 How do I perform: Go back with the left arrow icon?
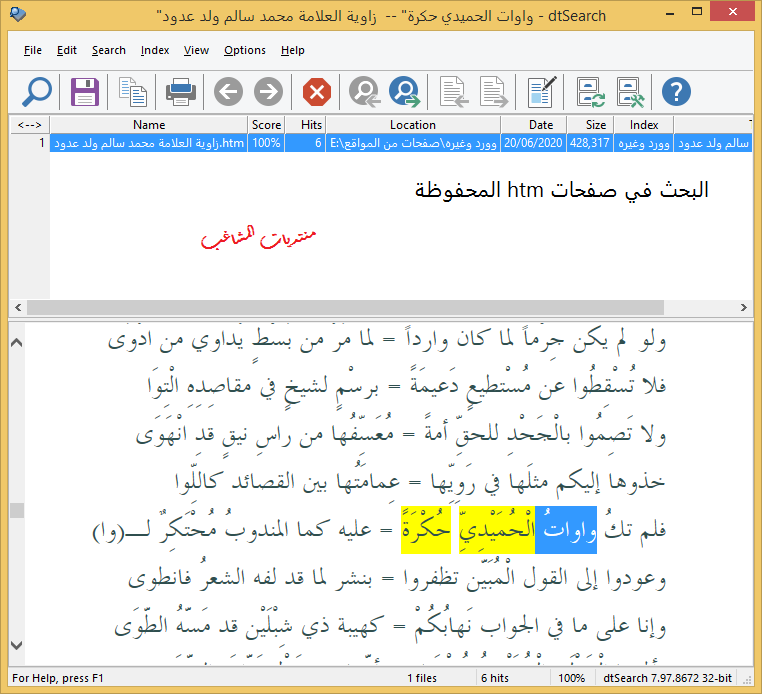click(228, 93)
